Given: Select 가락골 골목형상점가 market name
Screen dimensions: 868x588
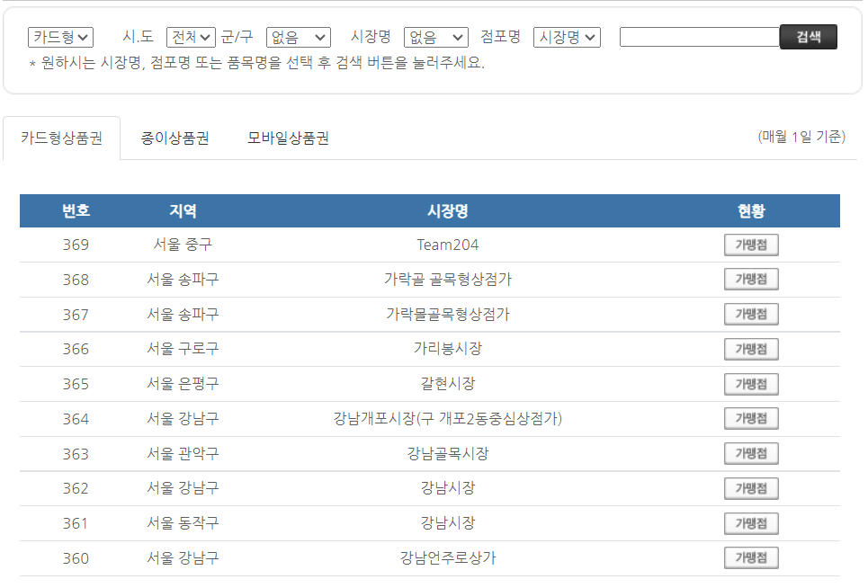Looking at the screenshot, I should 447,280.
